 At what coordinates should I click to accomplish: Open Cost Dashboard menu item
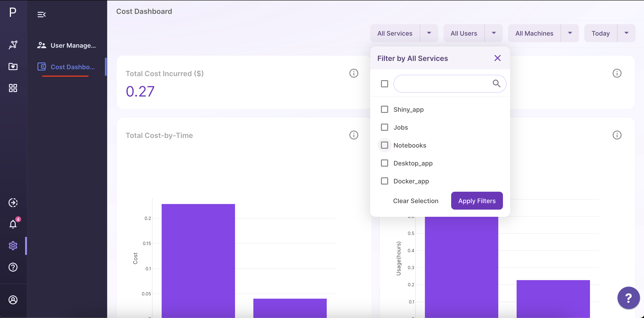point(67,67)
